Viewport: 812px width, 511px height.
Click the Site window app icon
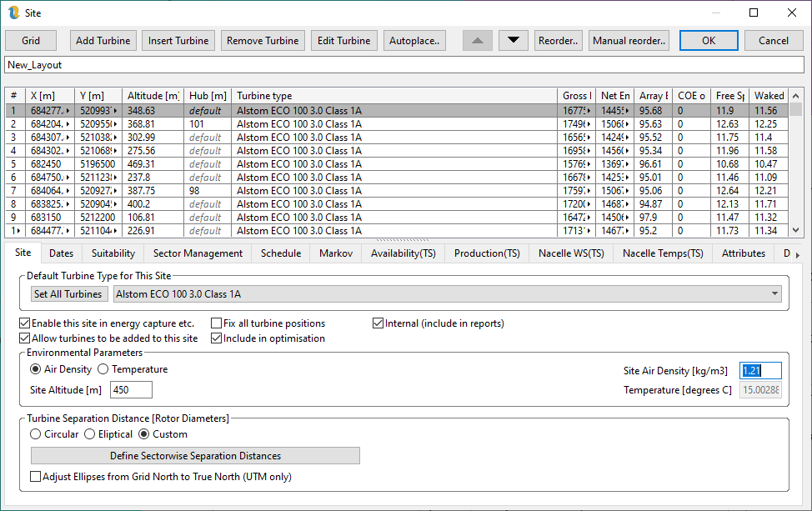click(x=12, y=13)
